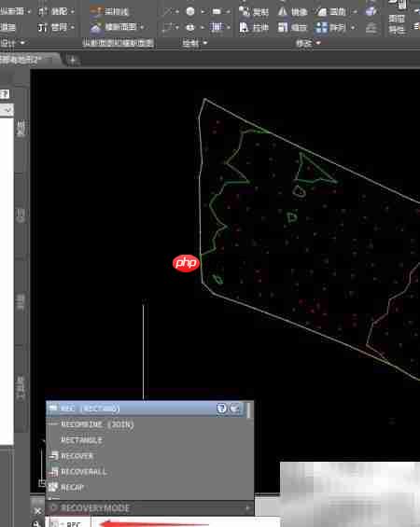Click the Pipe Network (管网) icon
Viewport: 420px width, 527px height.
[43, 27]
